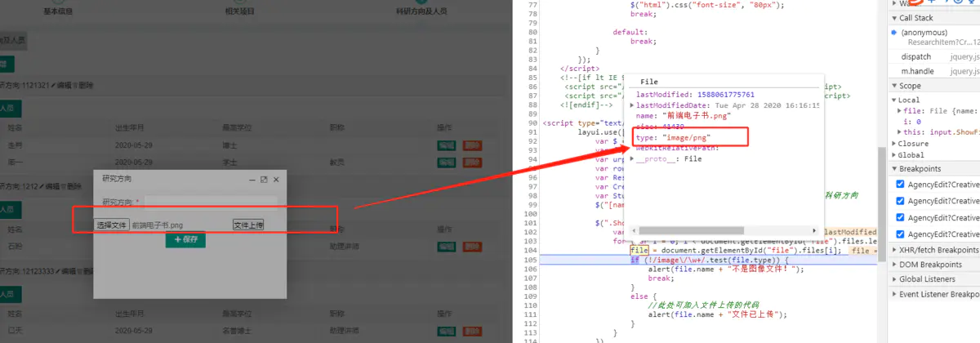Collapse the Local scope group

coord(894,100)
